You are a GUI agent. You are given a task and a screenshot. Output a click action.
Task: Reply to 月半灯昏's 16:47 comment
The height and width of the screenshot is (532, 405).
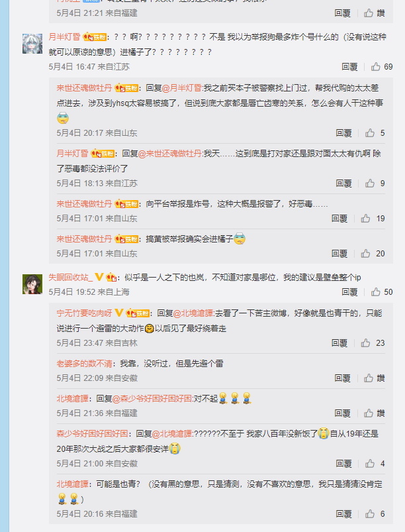pos(349,67)
